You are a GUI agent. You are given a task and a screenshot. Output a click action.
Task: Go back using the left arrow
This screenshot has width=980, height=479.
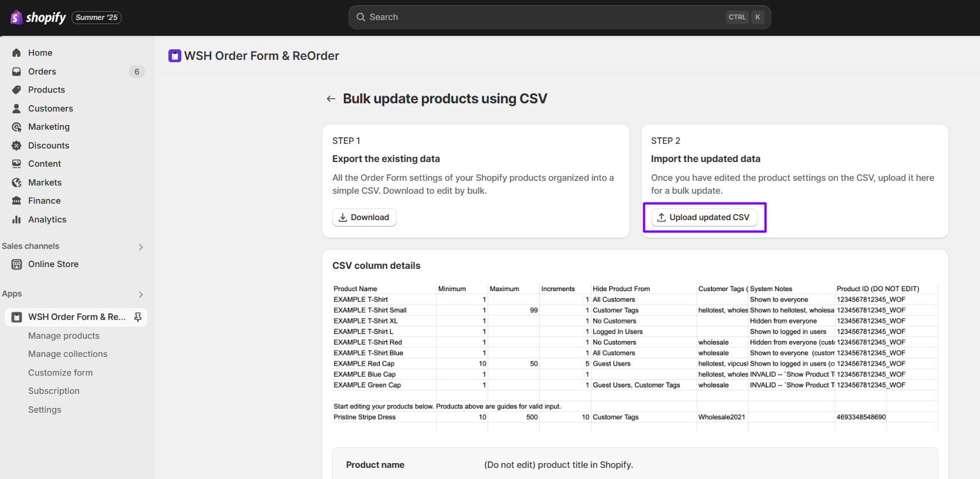coord(331,99)
